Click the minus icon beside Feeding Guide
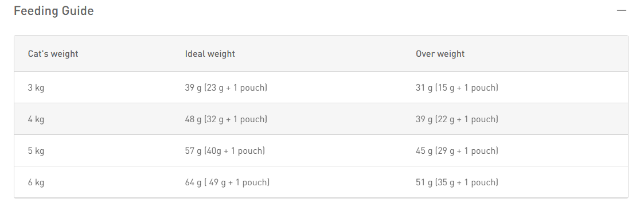 tap(622, 10)
